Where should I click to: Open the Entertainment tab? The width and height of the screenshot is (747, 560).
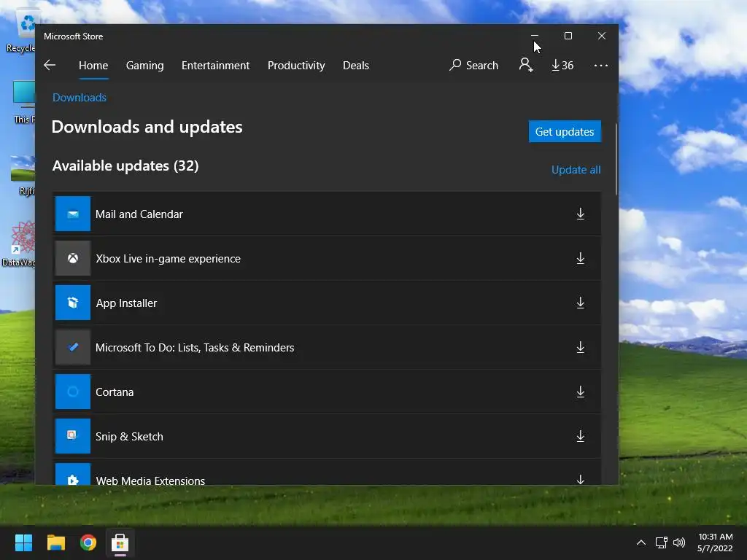[215, 65]
